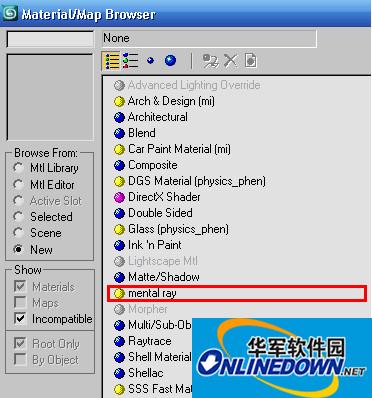Select mental ray material in list
372x398 pixels.
(x=237, y=293)
